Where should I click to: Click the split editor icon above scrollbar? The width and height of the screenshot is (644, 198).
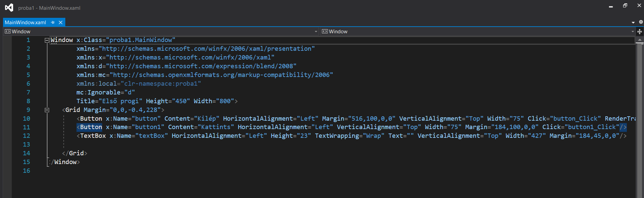640,32
